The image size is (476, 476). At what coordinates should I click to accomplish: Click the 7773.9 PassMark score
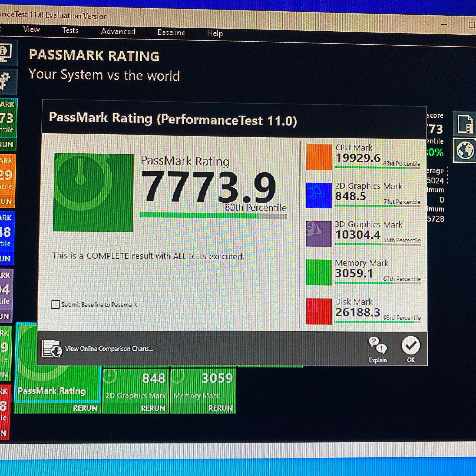point(208,188)
